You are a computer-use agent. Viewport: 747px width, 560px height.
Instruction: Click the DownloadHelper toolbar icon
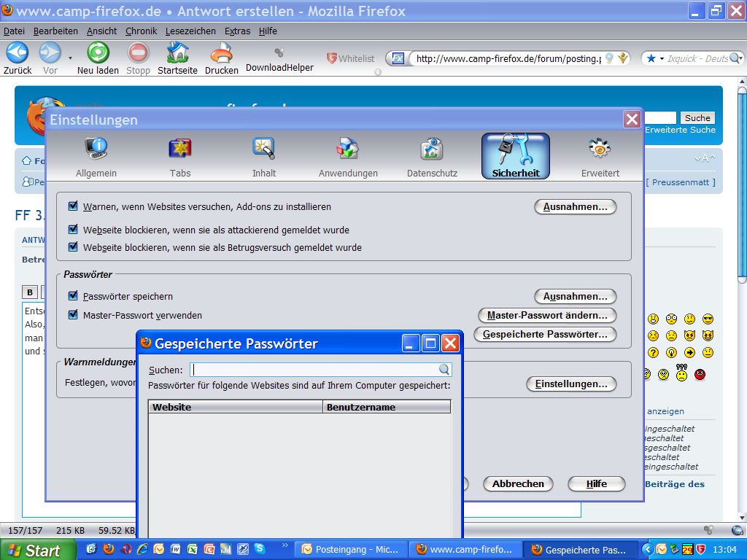click(279, 53)
